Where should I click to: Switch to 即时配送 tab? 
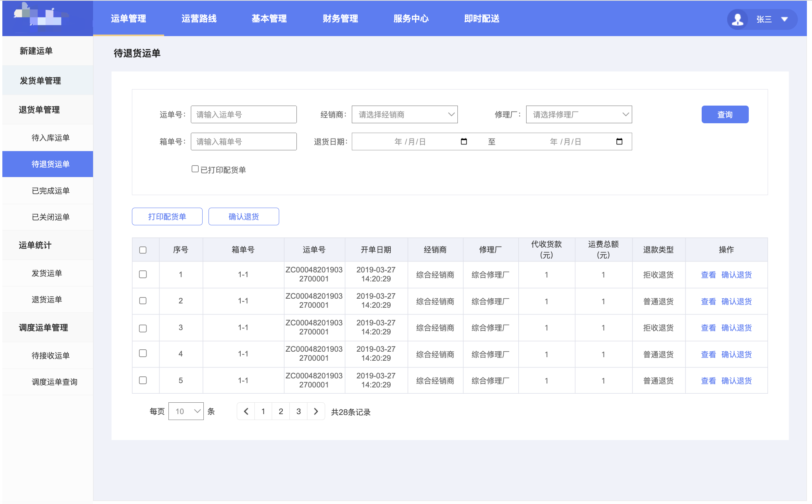click(482, 18)
